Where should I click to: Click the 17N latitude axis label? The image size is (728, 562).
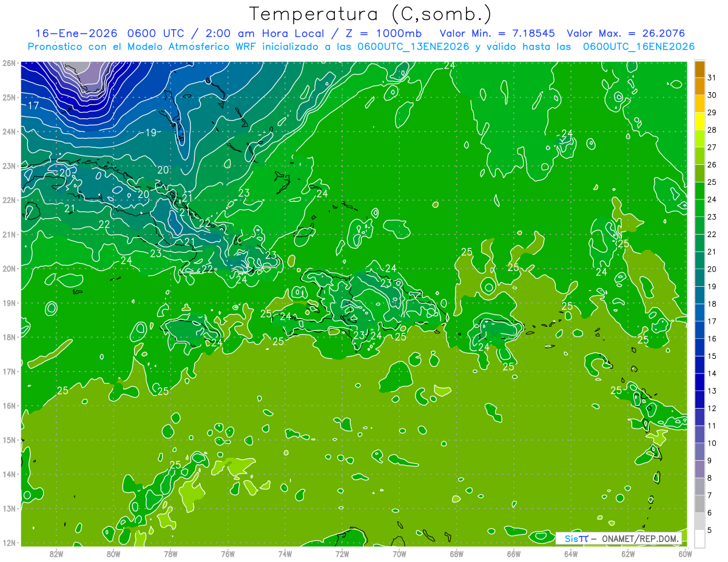[x=8, y=371]
